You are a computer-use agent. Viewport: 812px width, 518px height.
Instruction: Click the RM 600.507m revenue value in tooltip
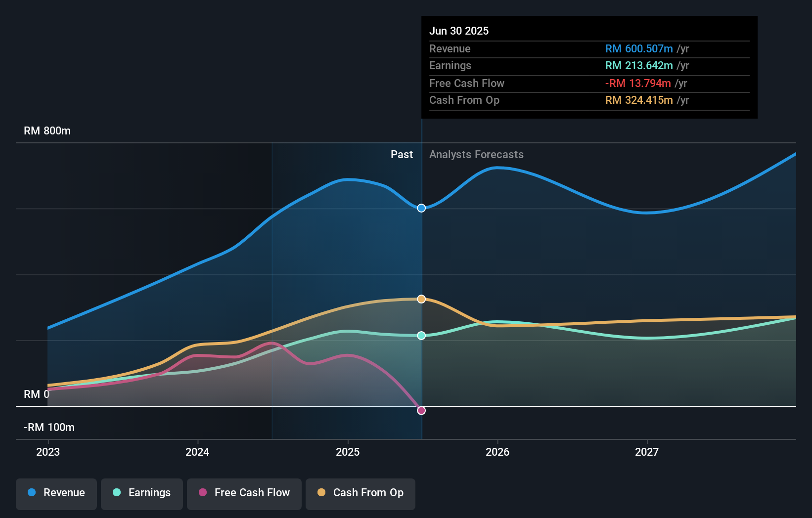pos(639,49)
